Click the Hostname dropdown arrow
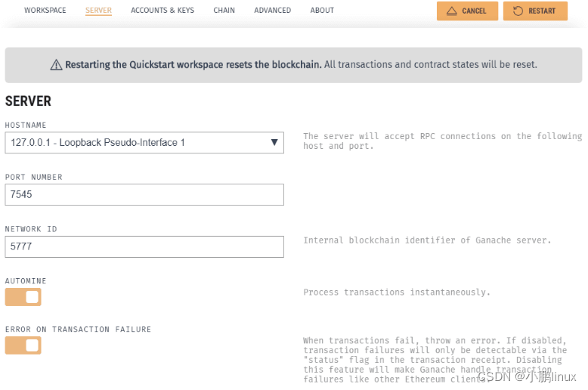Image resolution: width=588 pixels, height=390 pixels. tap(274, 143)
